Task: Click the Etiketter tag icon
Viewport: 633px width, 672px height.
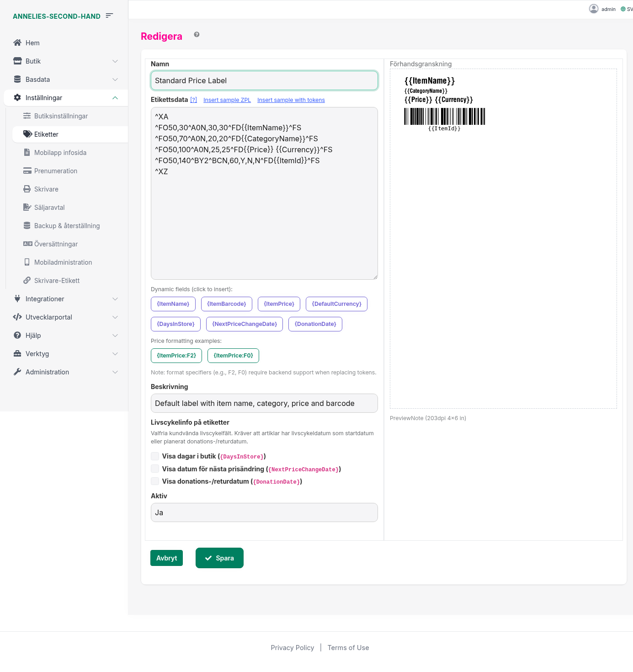Action: click(27, 134)
